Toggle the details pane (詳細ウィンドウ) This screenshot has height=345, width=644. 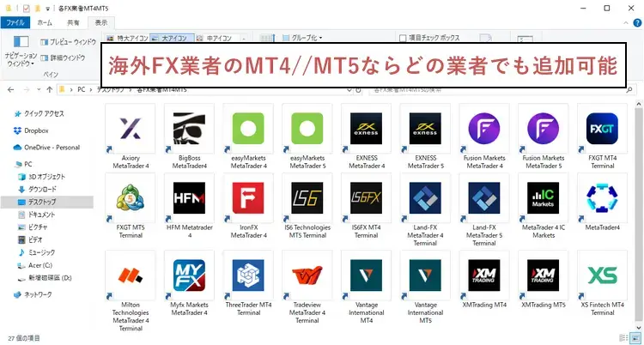point(63,57)
